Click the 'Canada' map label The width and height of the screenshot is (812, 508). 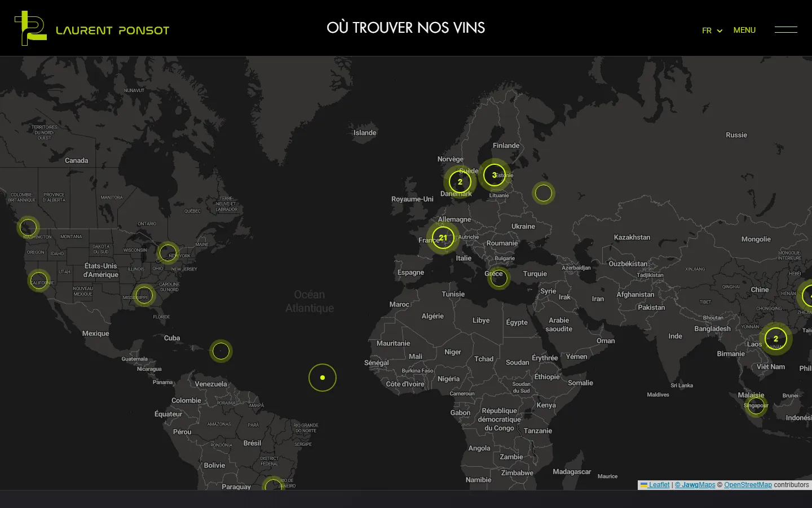coord(77,161)
